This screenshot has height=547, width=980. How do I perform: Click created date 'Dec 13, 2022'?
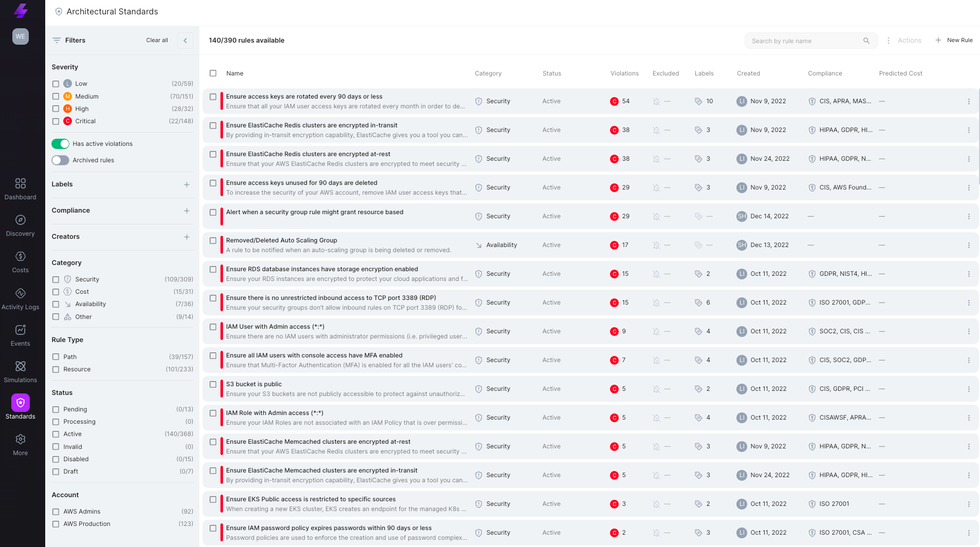tap(769, 246)
